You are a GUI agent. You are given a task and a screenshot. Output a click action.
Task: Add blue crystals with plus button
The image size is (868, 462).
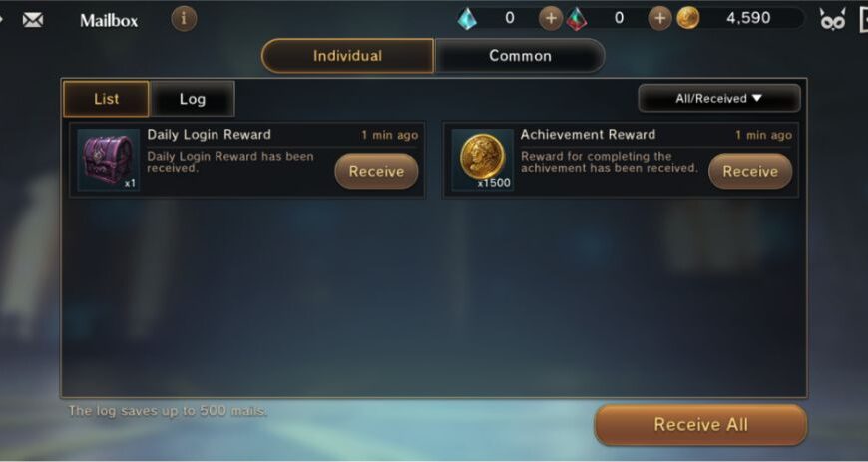click(551, 18)
